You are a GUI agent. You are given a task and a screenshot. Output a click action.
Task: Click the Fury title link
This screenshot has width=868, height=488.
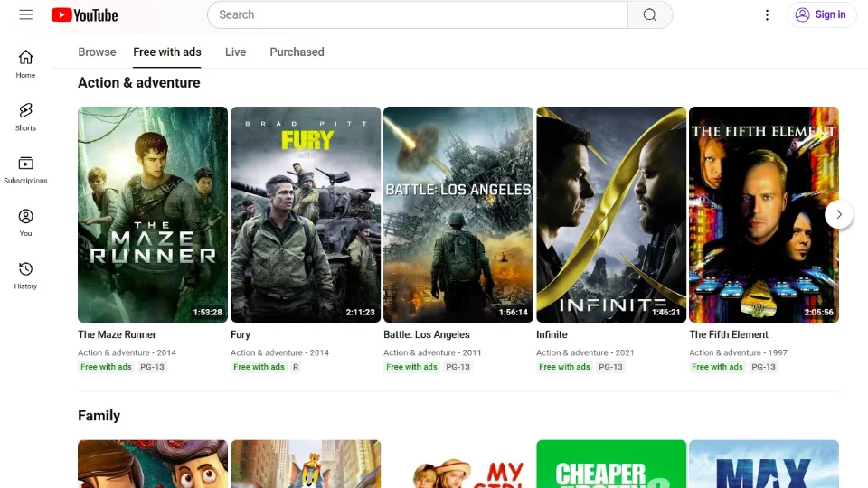(x=241, y=334)
